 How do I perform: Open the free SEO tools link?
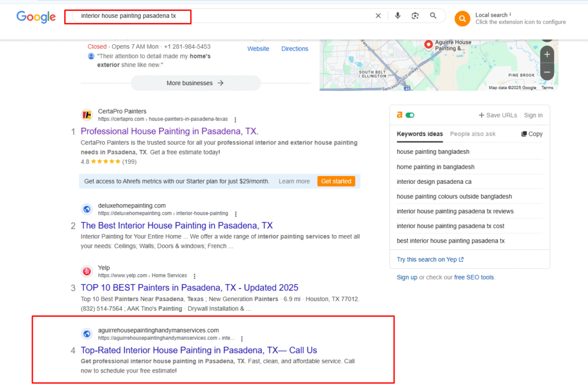(x=474, y=277)
